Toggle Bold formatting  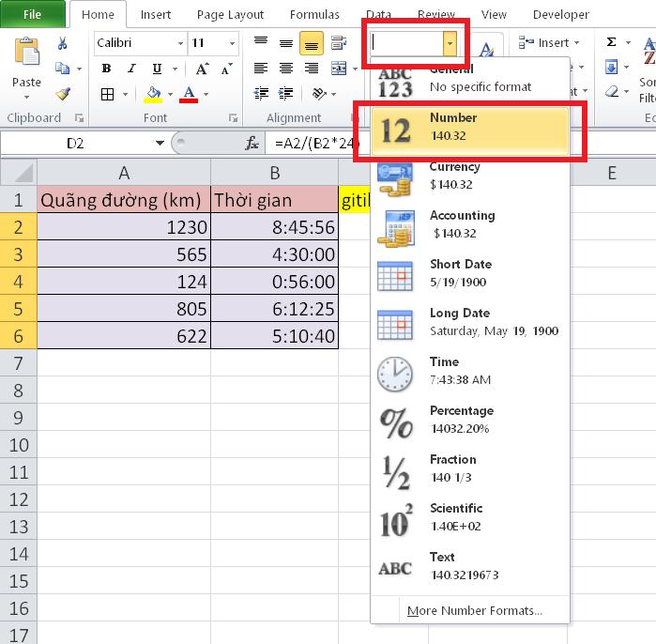(x=106, y=69)
